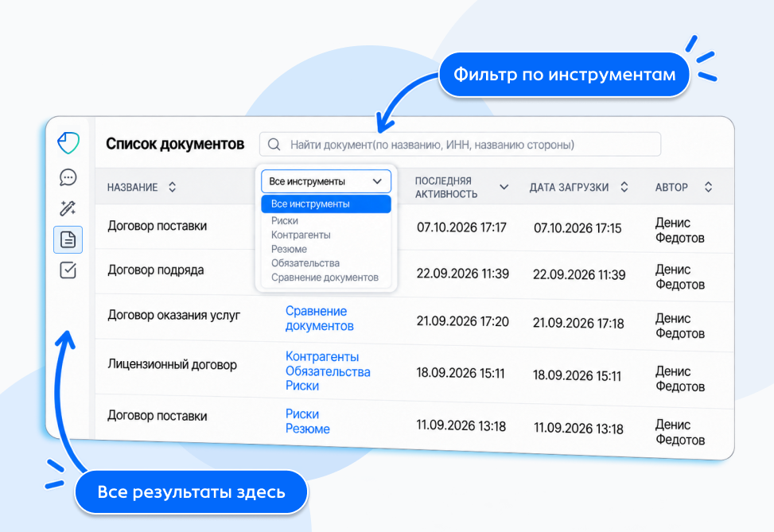This screenshot has width=774, height=532.
Task: Choose Сравнение документов in the dropdown
Action: (x=325, y=278)
